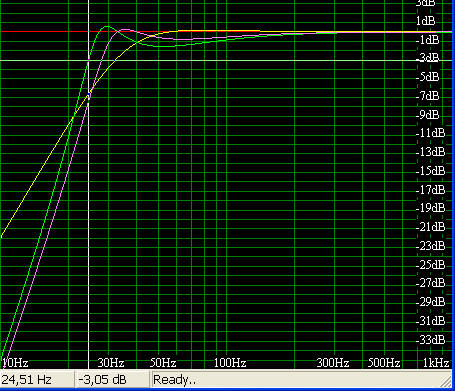Image resolution: width=455 pixels, height=391 pixels.
Task: Click the 500Hz axis label
Action: (x=384, y=363)
